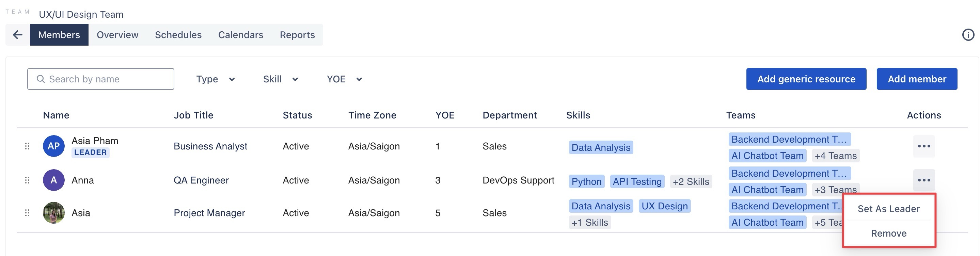
Task: Click the Add generic resource button
Action: (806, 79)
